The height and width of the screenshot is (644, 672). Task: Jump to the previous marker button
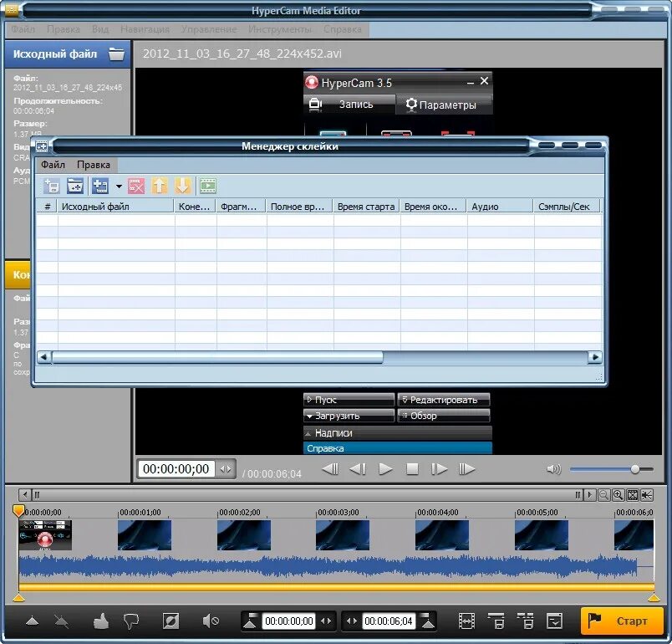pos(330,469)
